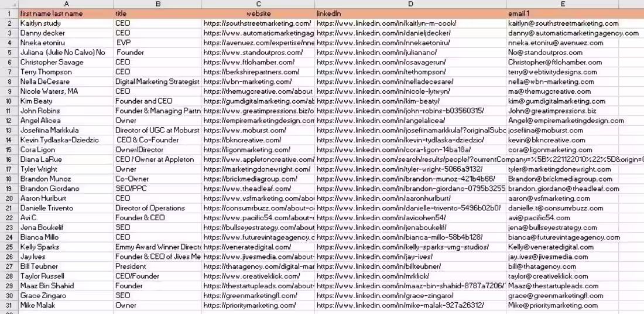Select the cell 'Nicole Waters, MA'

(66, 91)
